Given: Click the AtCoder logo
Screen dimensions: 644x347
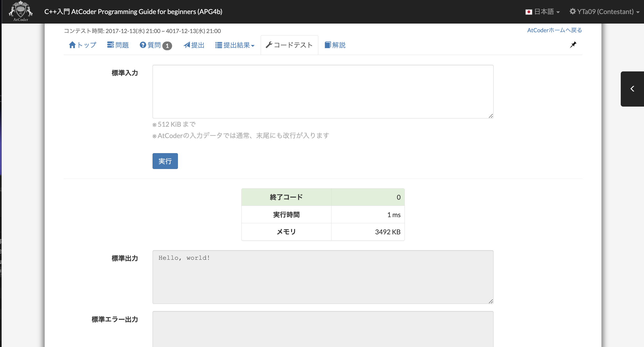Looking at the screenshot, I should (21, 11).
